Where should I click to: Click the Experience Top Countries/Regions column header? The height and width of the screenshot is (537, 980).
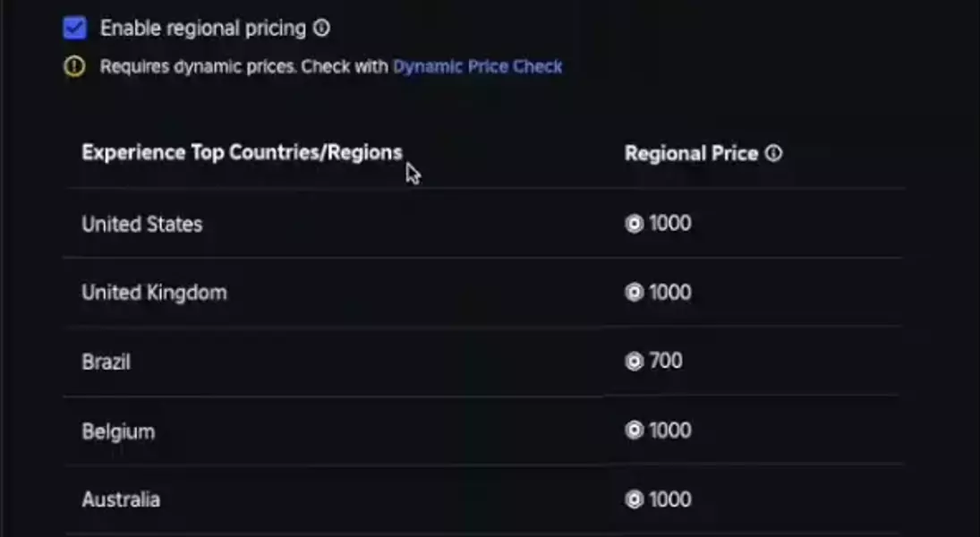click(x=242, y=153)
